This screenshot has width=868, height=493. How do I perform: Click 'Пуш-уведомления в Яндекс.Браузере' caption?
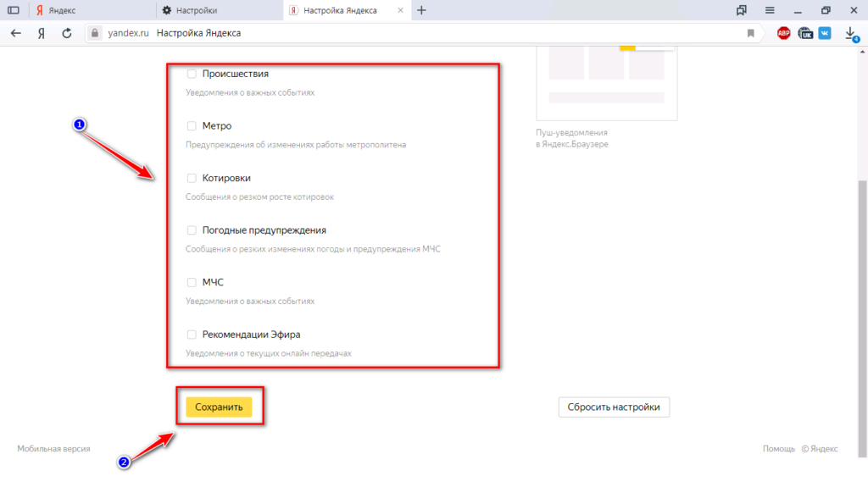click(572, 138)
